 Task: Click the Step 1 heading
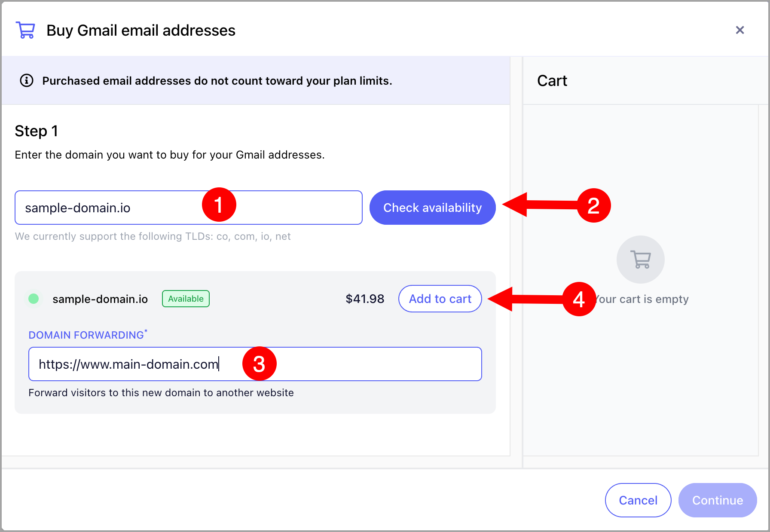tap(36, 131)
